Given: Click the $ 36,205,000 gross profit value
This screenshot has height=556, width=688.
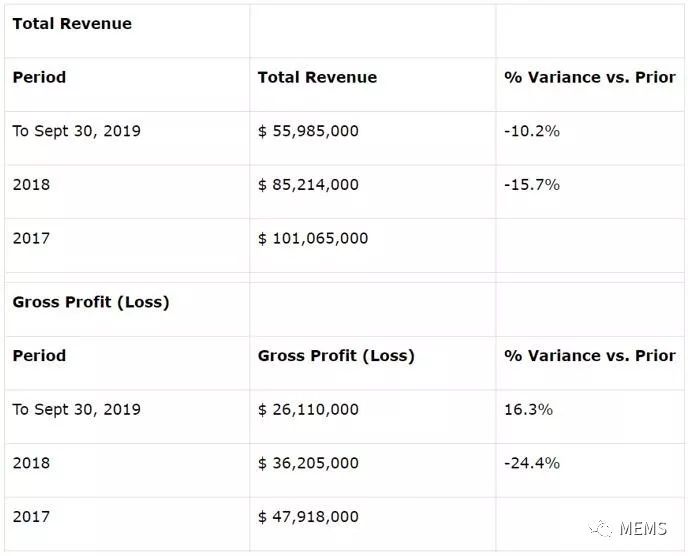Looking at the screenshot, I should 308,464.
